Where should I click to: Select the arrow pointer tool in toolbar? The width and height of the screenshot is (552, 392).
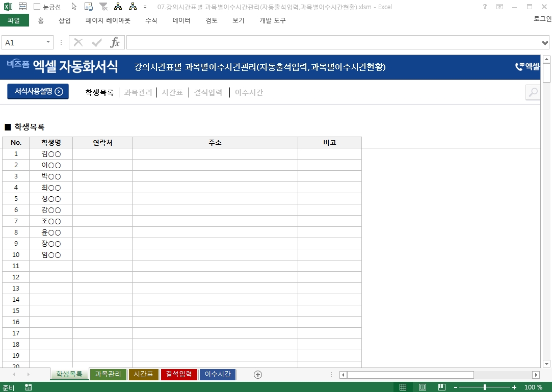click(x=74, y=7)
